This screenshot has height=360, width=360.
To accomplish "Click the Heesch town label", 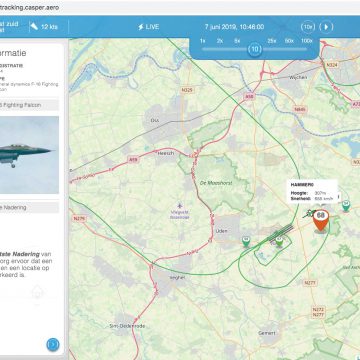I will (165, 153).
